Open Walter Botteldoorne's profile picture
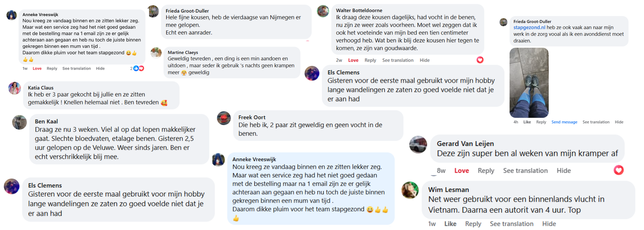This screenshot has width=644, height=230. click(323, 11)
